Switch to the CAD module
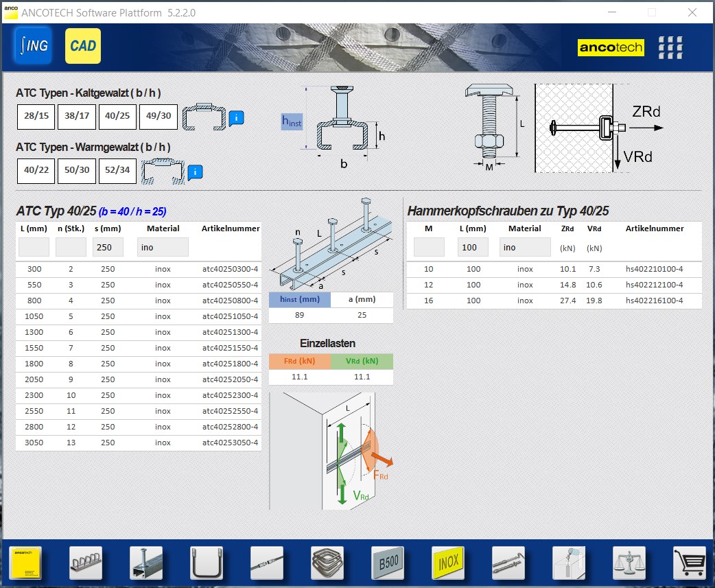Image resolution: width=715 pixels, height=588 pixels. pyautogui.click(x=83, y=46)
